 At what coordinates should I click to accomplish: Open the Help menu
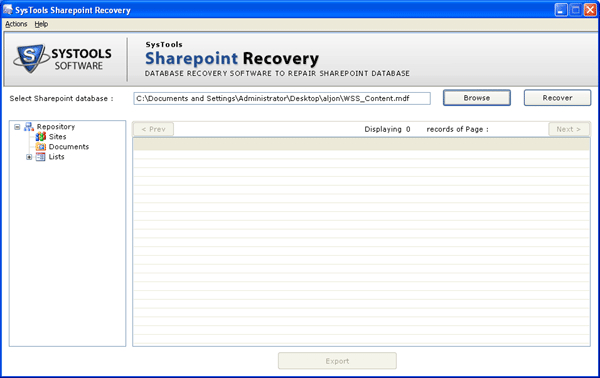coord(41,24)
